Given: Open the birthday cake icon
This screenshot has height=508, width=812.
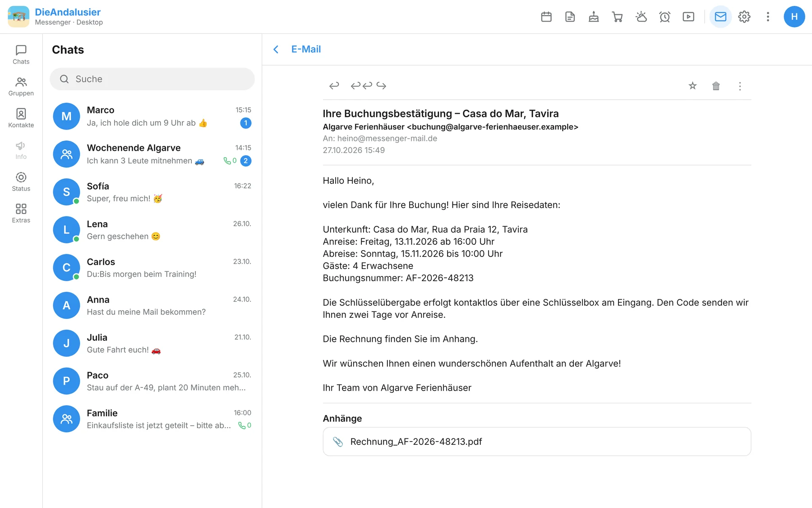Looking at the screenshot, I should [x=594, y=17].
